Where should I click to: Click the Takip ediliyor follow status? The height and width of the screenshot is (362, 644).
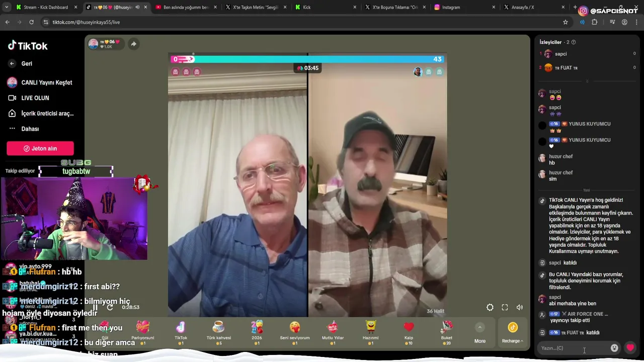pos(20,171)
